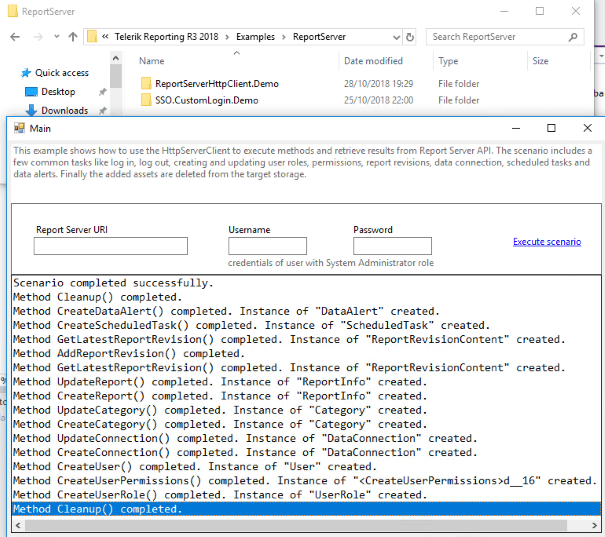Select CreateScheduledTask() completed log line
The image size is (605, 537).
(306, 326)
